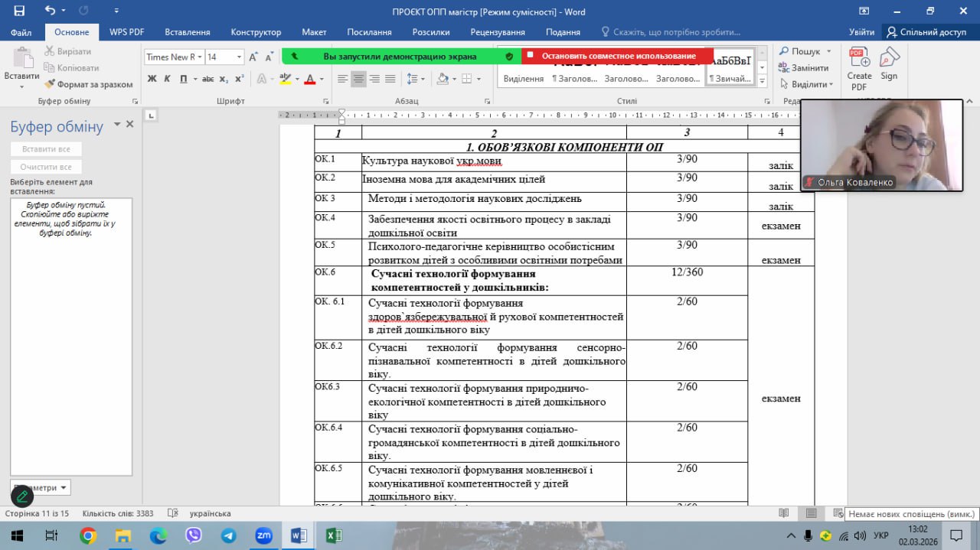This screenshot has height=550, width=980.
Task: Toggle bold formatting (Ж) in the ribbon
Action: (152, 79)
